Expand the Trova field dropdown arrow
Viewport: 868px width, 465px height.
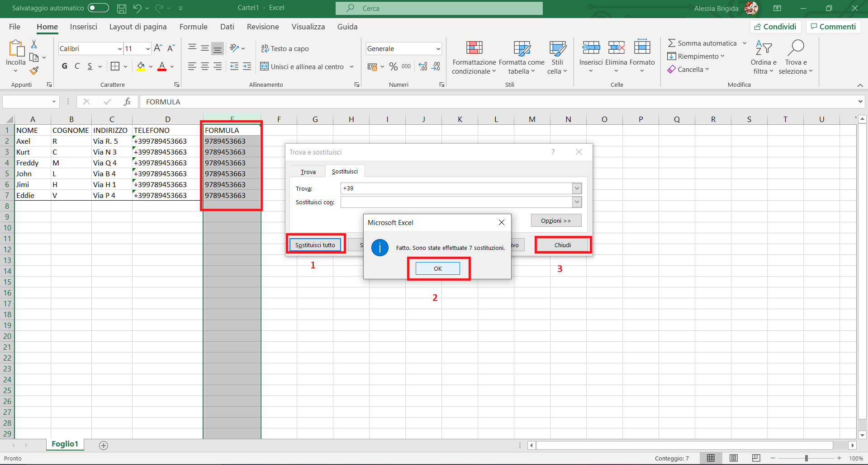(577, 188)
